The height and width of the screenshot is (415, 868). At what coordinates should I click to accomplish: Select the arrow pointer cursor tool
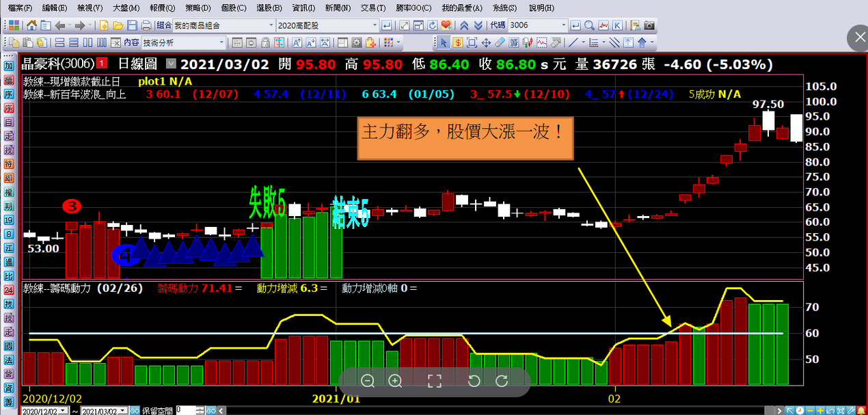pyautogui.click(x=443, y=42)
